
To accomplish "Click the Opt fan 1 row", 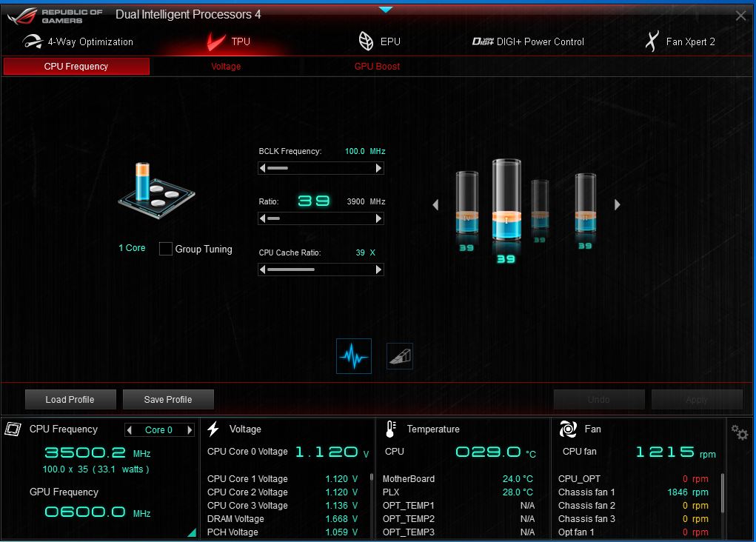I will pos(634,532).
